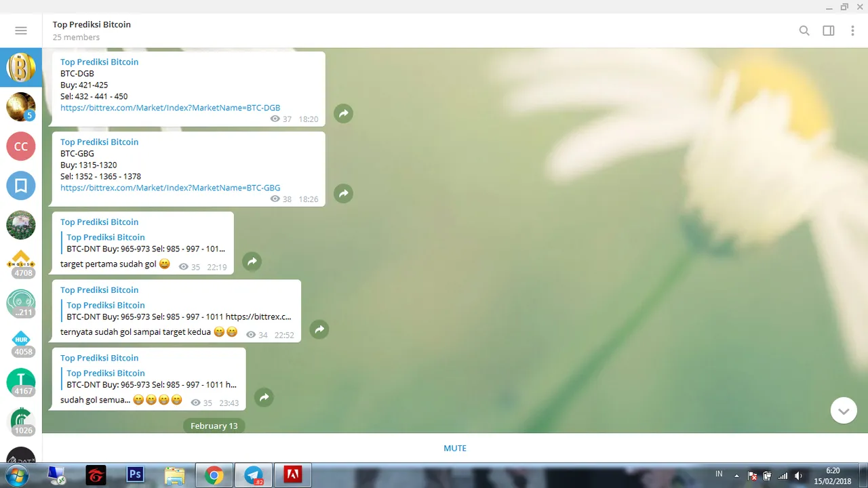
Task: Switch to Google Chrome in the taskbar
Action: (214, 476)
